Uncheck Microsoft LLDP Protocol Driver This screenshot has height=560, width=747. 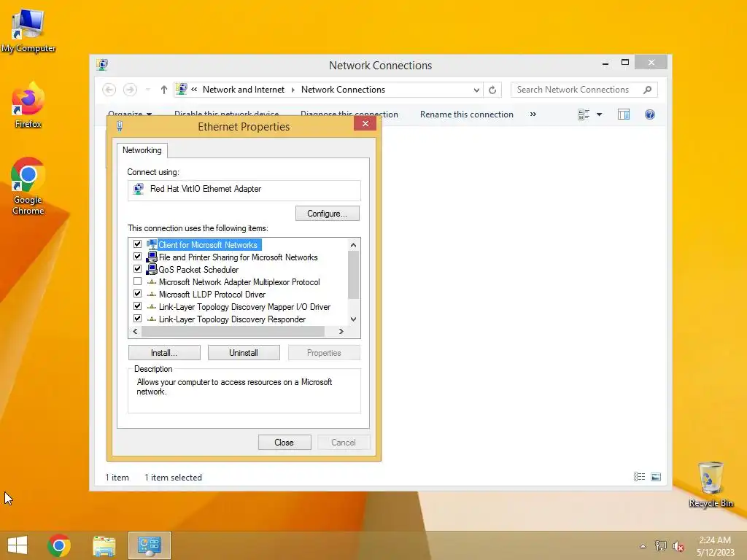coord(138,293)
